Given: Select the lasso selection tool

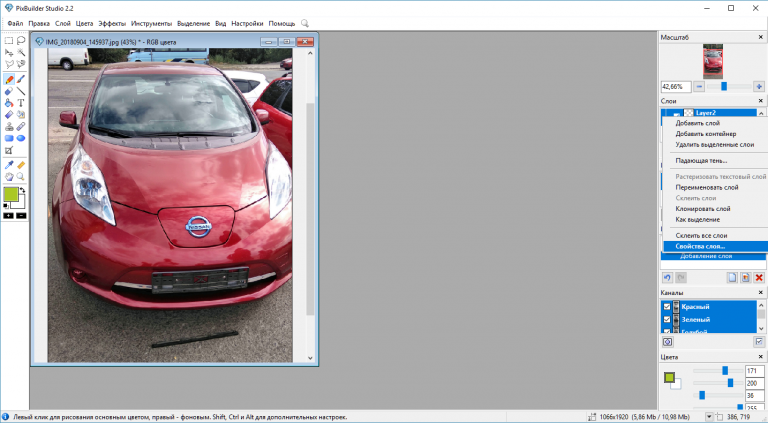Looking at the screenshot, I should point(21,41).
